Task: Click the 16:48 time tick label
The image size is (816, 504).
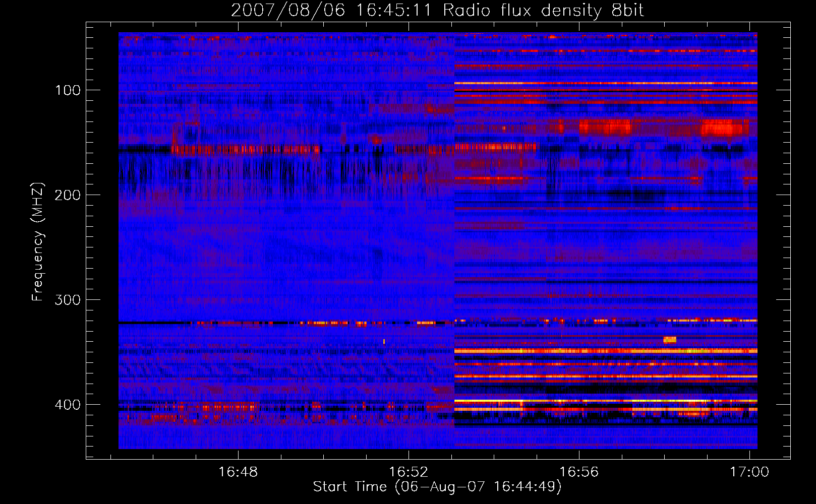Action: click(x=239, y=472)
